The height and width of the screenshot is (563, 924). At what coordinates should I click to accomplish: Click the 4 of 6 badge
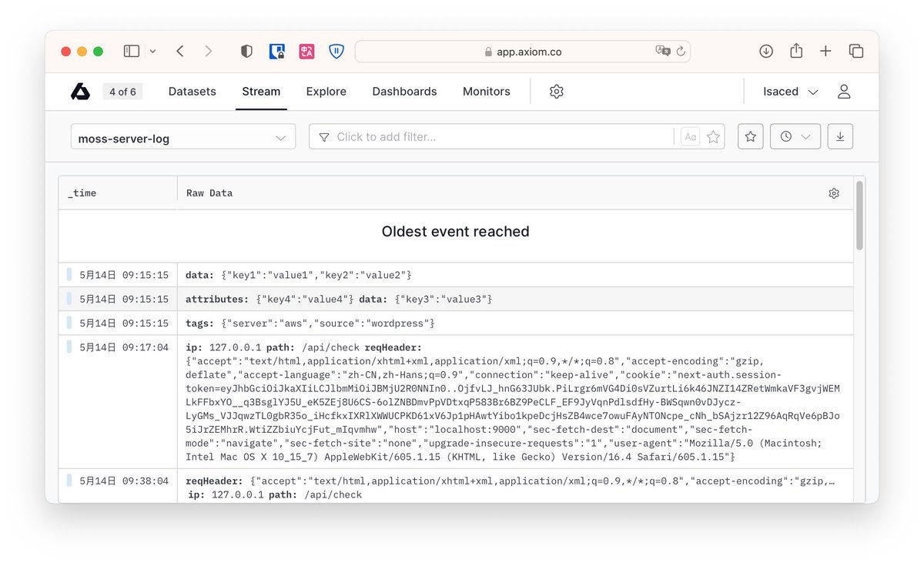pyautogui.click(x=122, y=92)
